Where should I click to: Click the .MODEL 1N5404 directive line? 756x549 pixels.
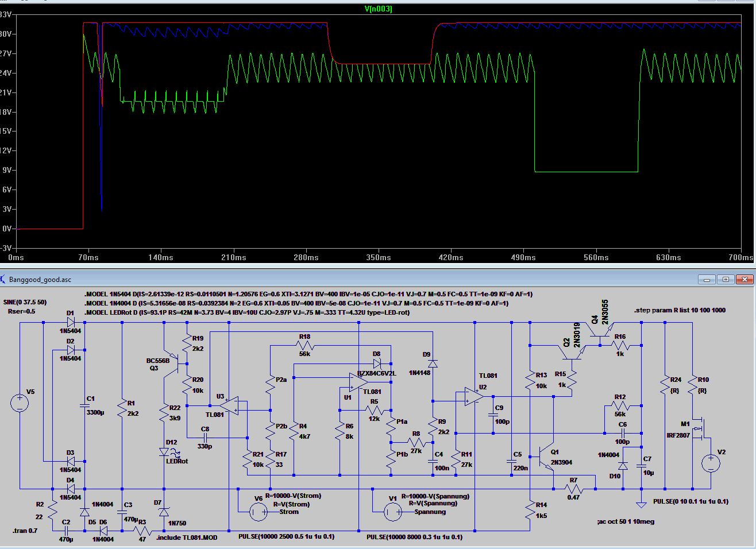(x=308, y=294)
